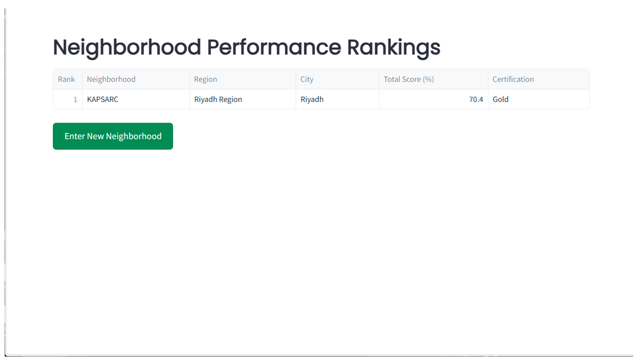This screenshot has height=364, width=640.
Task: Click the Enter New Neighborhood button
Action: [113, 136]
